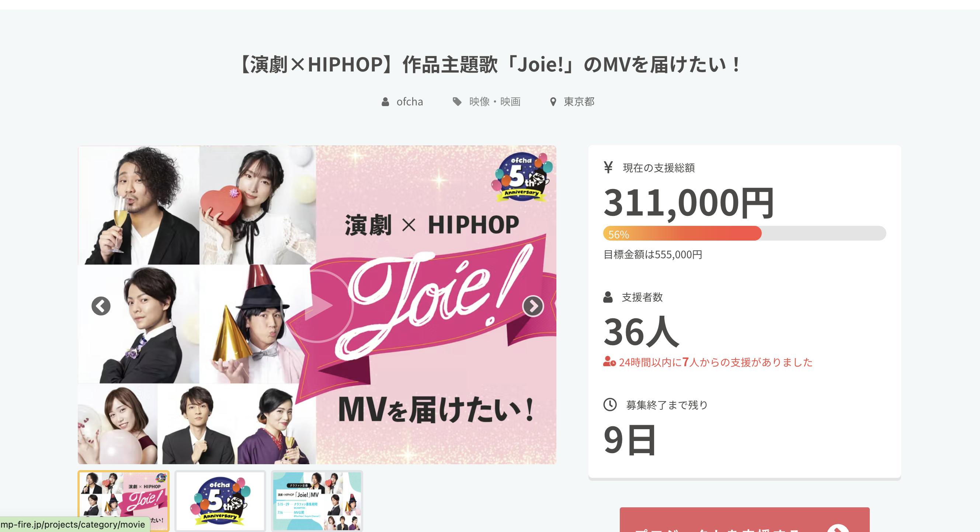The image size is (980, 532).
Task: Select the ofcha 5th Anniversary logo thumbnail
Action: (x=220, y=501)
